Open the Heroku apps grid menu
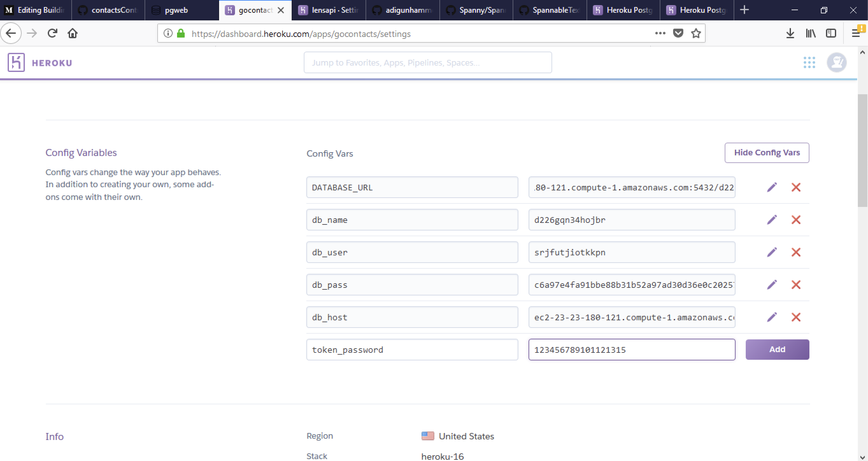This screenshot has height=461, width=868. [x=809, y=63]
